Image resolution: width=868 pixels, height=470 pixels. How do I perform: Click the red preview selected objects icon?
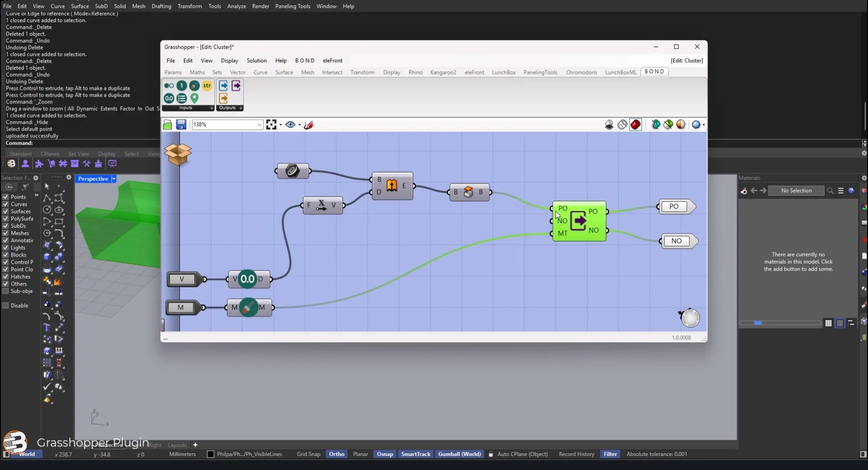coord(636,125)
